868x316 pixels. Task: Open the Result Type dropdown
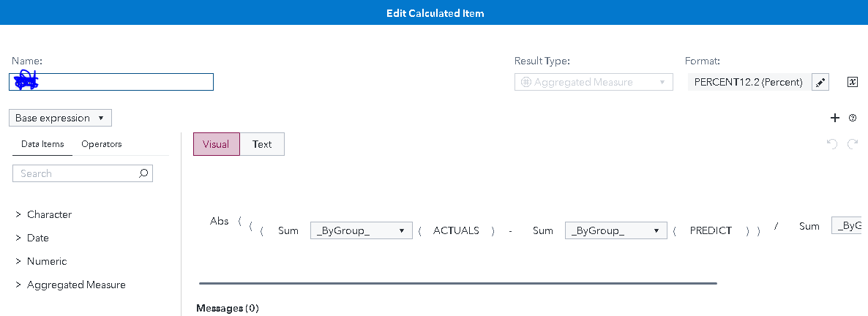pos(594,82)
